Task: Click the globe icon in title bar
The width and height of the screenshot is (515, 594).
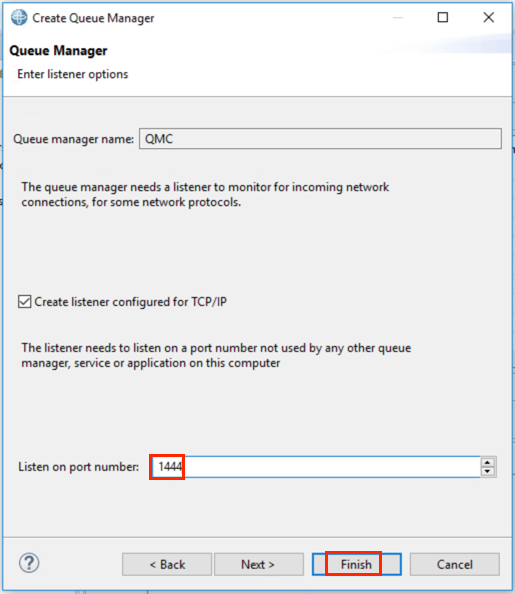Action: (19, 17)
